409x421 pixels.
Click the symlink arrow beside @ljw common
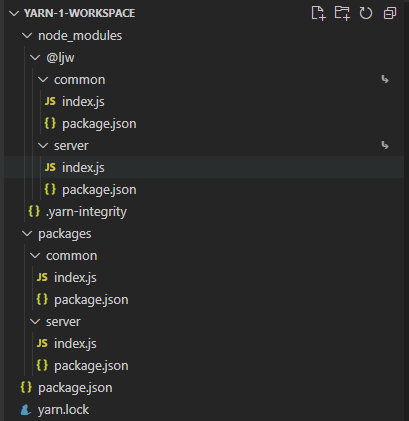385,79
